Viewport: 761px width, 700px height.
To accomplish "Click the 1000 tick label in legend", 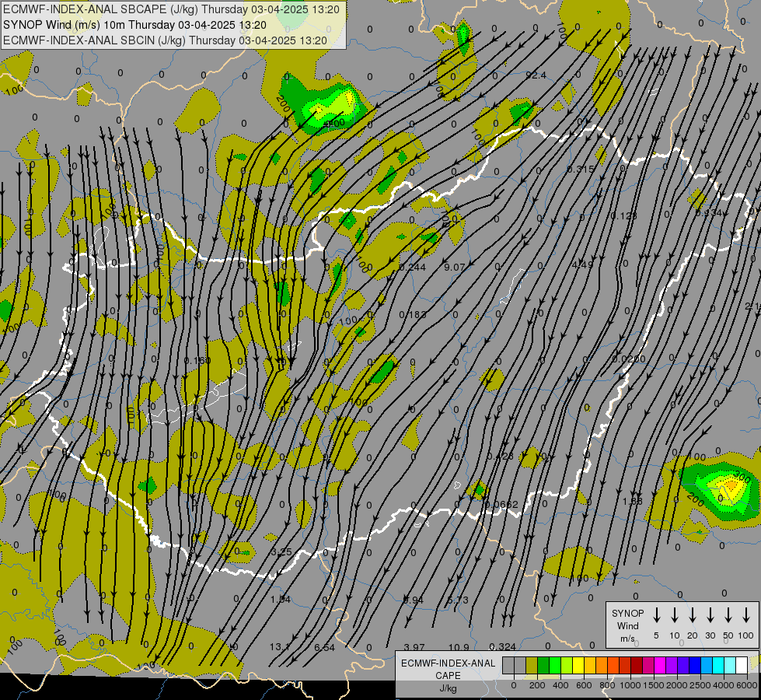I will (x=630, y=685).
